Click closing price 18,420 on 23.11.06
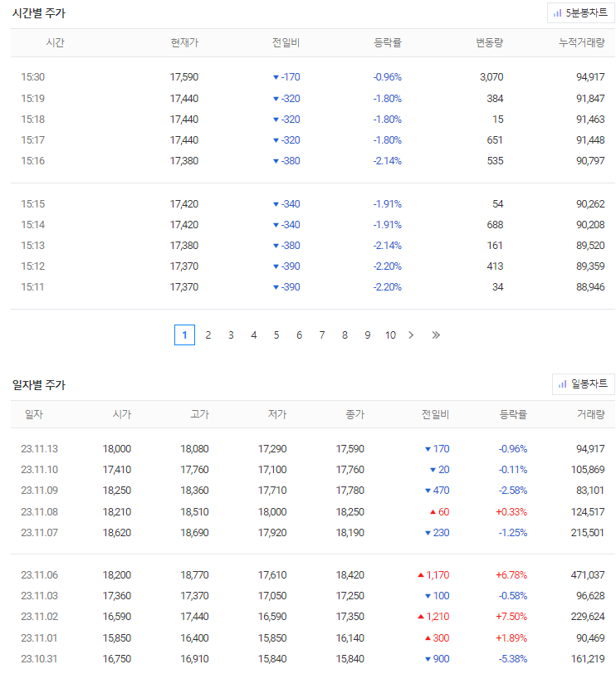The width and height of the screenshot is (616, 674). [x=350, y=574]
